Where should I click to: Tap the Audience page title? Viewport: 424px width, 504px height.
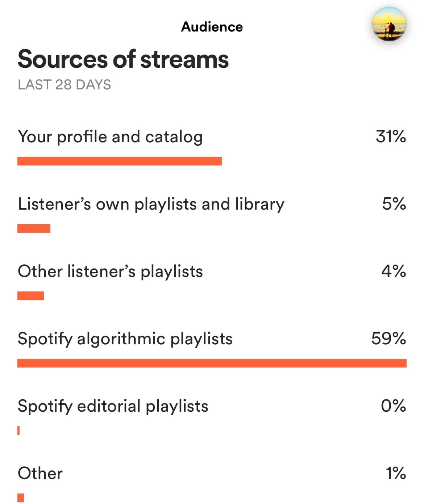[x=212, y=27]
